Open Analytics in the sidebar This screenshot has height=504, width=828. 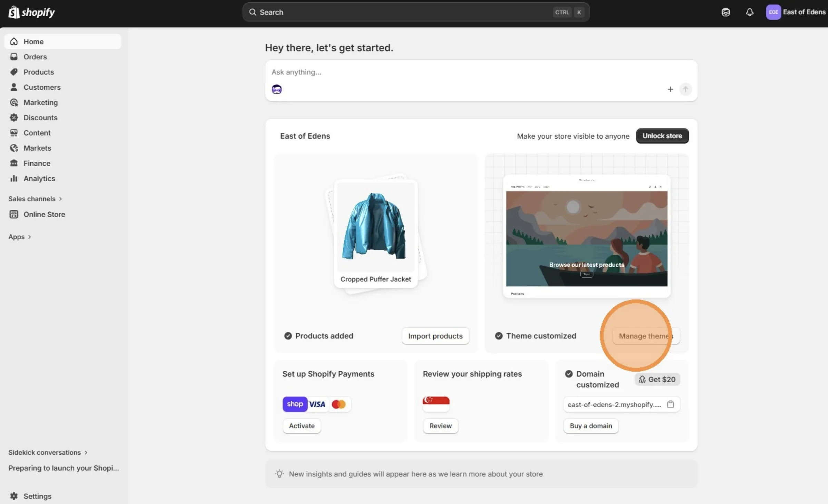(x=63, y=178)
